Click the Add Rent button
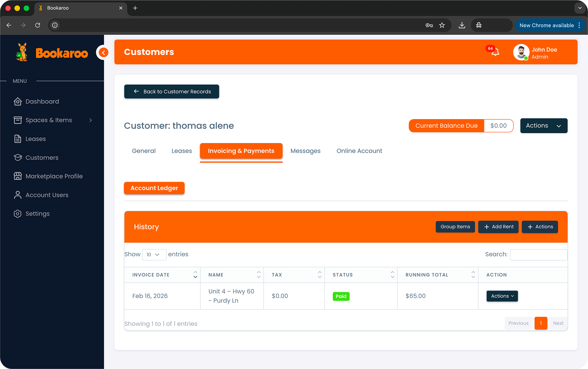The width and height of the screenshot is (588, 369). (498, 227)
